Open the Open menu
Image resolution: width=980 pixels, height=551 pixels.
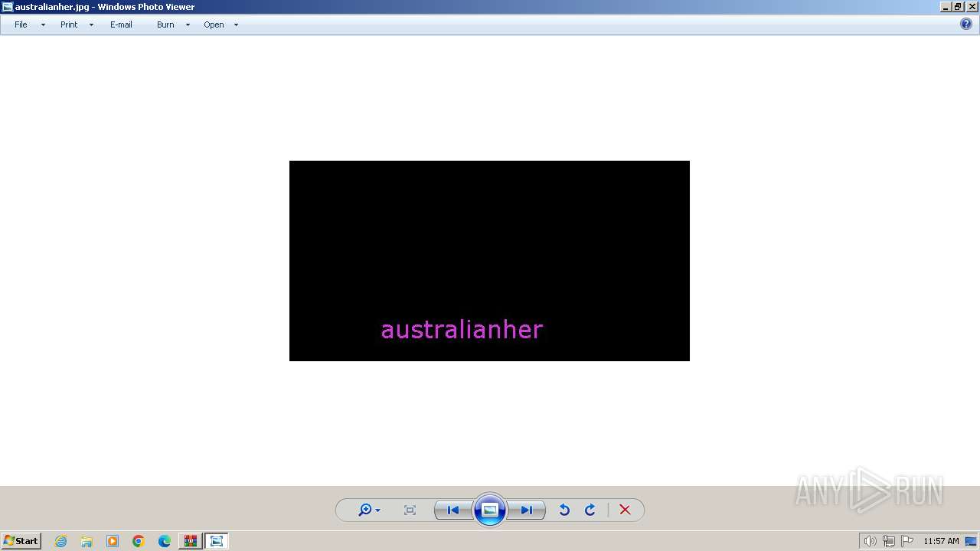[214, 24]
